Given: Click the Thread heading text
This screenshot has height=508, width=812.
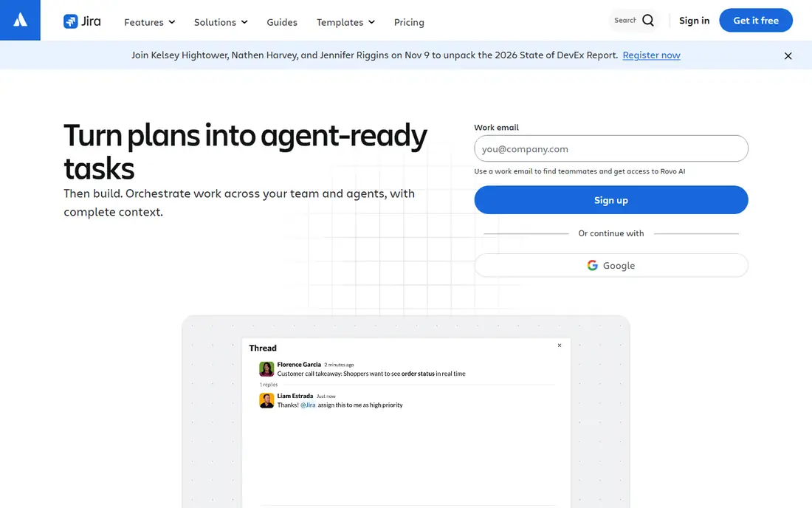Looking at the screenshot, I should (x=263, y=348).
